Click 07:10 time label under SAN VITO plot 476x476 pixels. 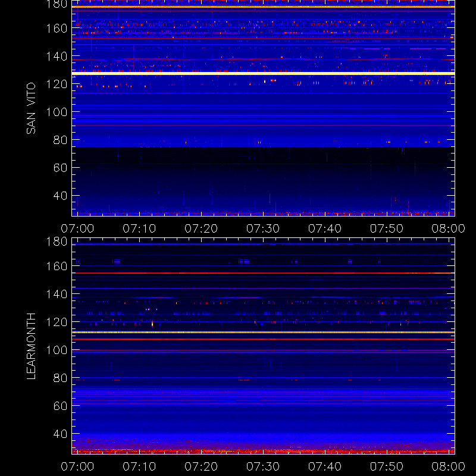(x=139, y=228)
